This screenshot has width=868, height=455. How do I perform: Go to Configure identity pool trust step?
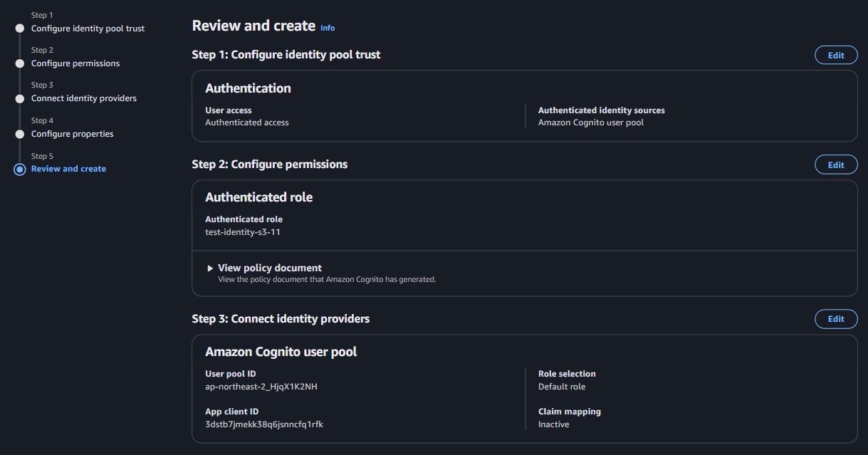coord(88,28)
